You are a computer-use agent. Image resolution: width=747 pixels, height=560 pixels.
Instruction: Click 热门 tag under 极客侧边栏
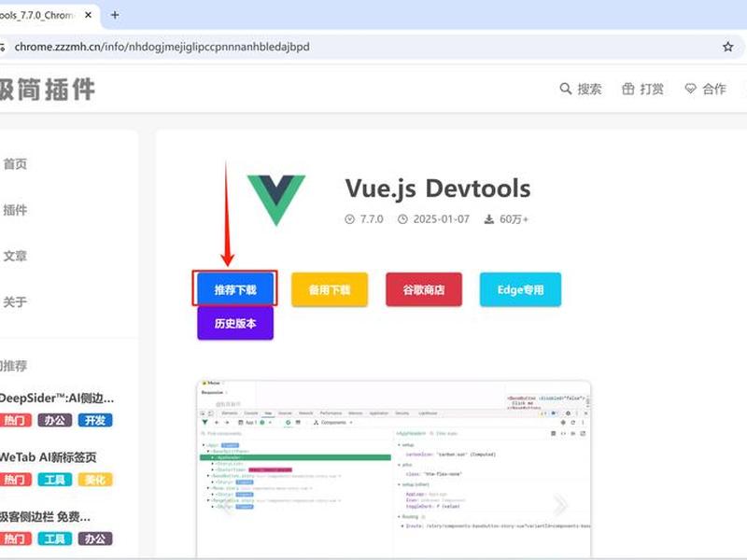(x=15, y=539)
